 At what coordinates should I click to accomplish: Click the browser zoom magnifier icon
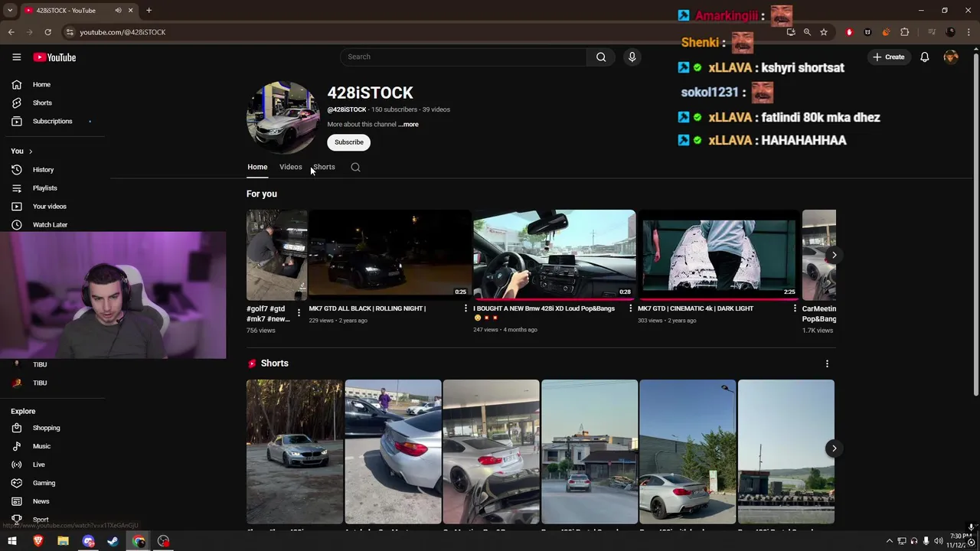point(807,32)
